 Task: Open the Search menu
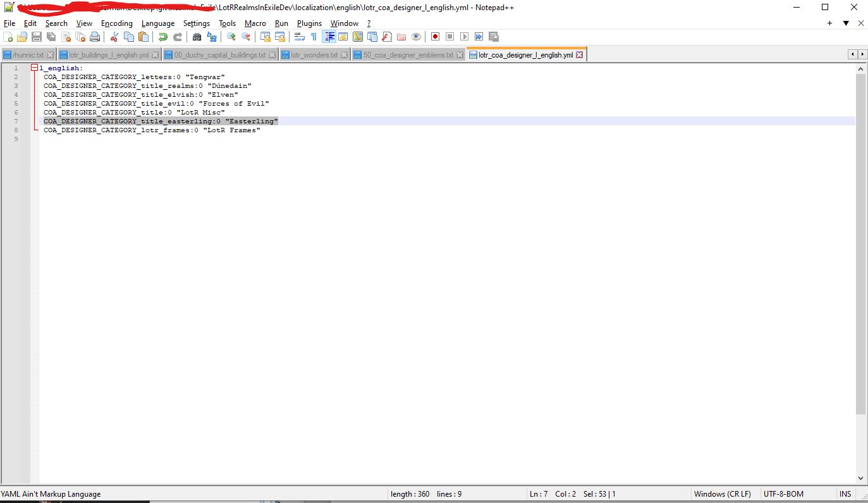[x=56, y=23]
